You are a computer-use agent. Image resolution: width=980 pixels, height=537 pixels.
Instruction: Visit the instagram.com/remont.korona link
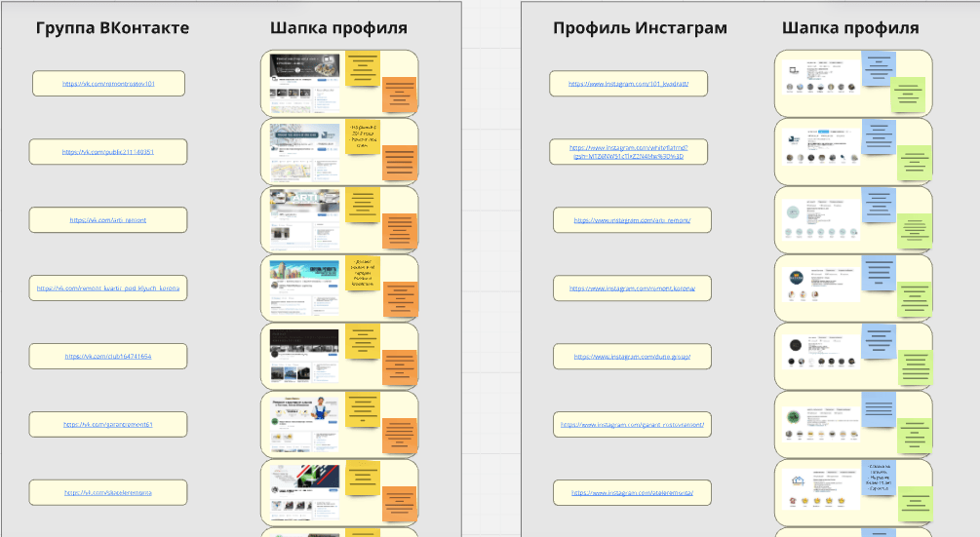click(x=632, y=288)
